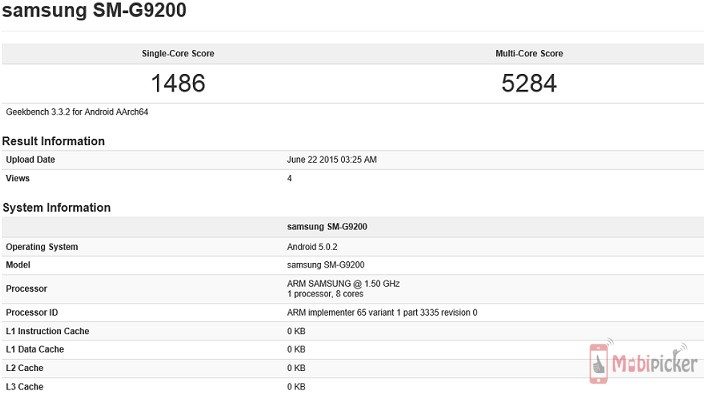This screenshot has width=704, height=394.
Task: Click the Mobipicker phone logo icon
Action: coord(600,363)
